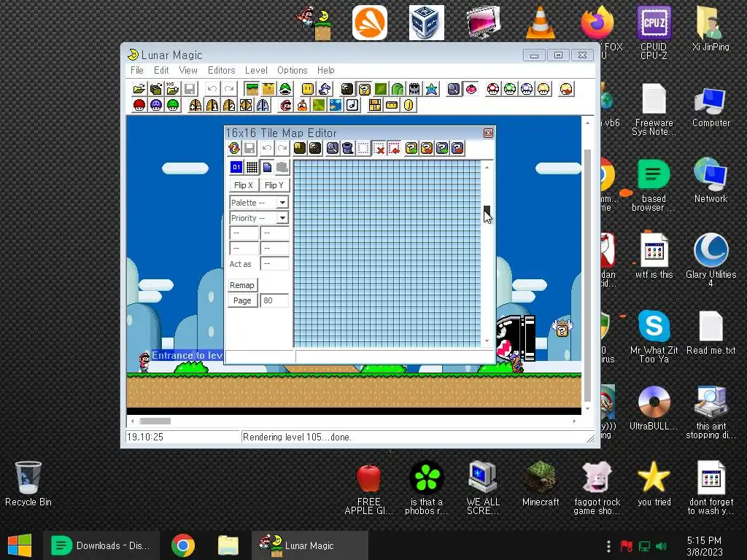747x560 pixels.
Task: Click gray question block with red arrow icon
Action: (x=457, y=148)
